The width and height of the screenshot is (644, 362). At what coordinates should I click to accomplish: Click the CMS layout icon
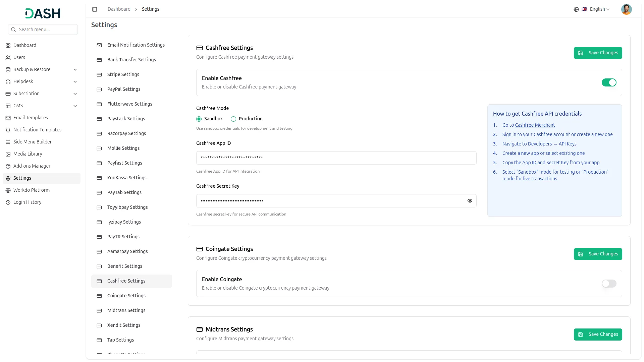(x=8, y=106)
